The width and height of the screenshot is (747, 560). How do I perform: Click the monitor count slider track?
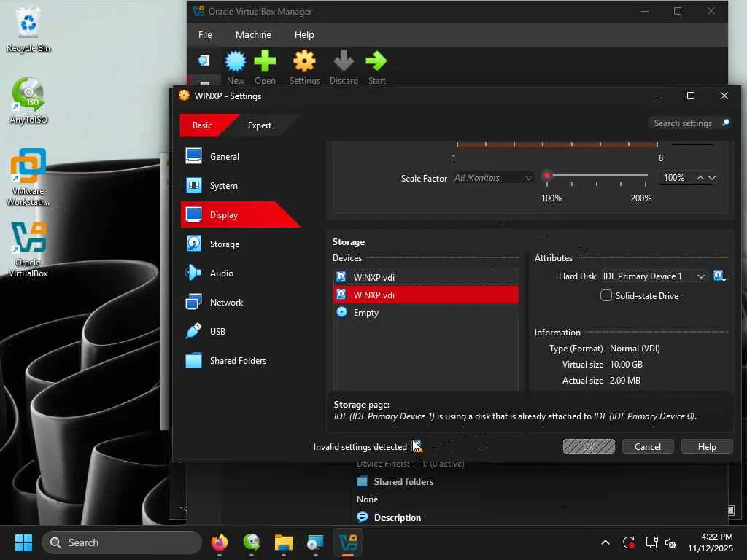coord(557,144)
